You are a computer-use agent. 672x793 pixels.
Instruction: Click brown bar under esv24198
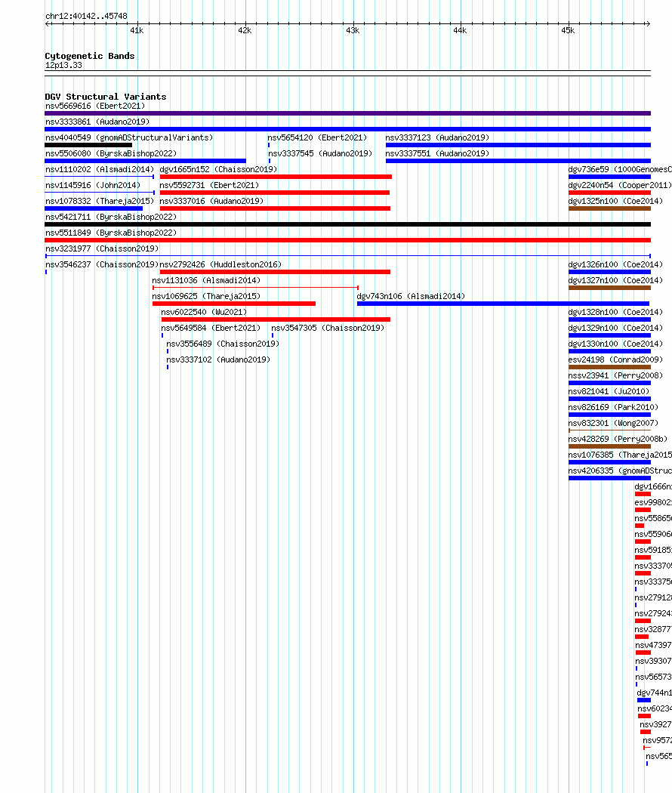coord(609,367)
